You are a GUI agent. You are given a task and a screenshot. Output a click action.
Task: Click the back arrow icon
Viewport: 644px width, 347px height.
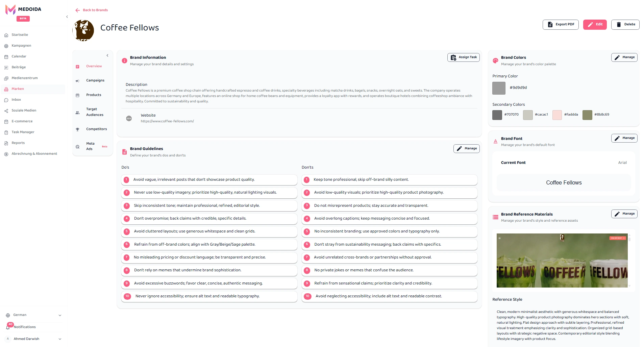[78, 10]
